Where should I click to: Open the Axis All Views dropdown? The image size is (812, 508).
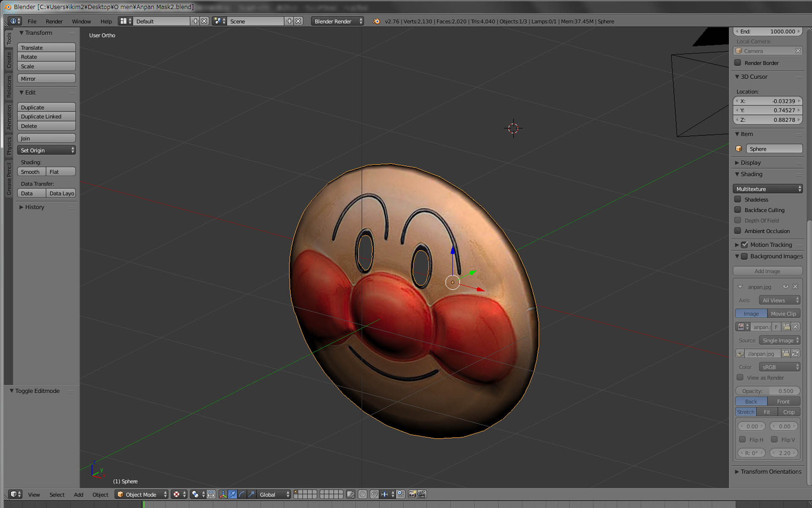point(779,300)
